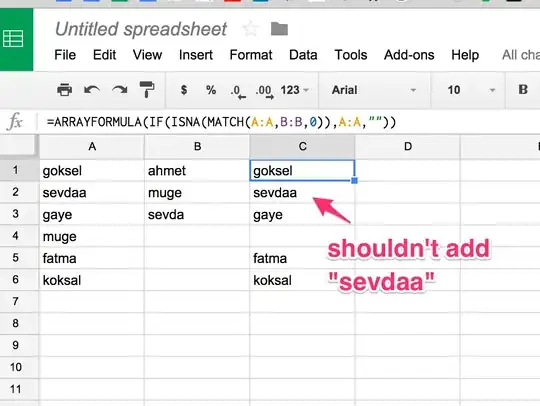Click cell A4 containing muge
Viewport: 540px width, 406px height.
click(92, 236)
